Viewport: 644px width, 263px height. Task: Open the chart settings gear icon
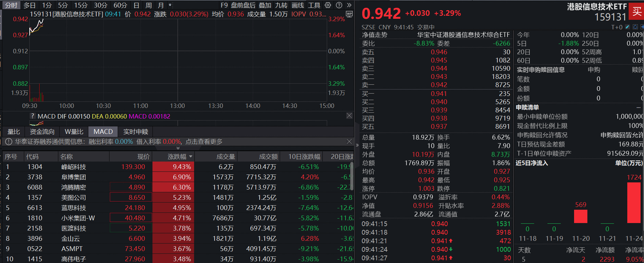(328, 5)
